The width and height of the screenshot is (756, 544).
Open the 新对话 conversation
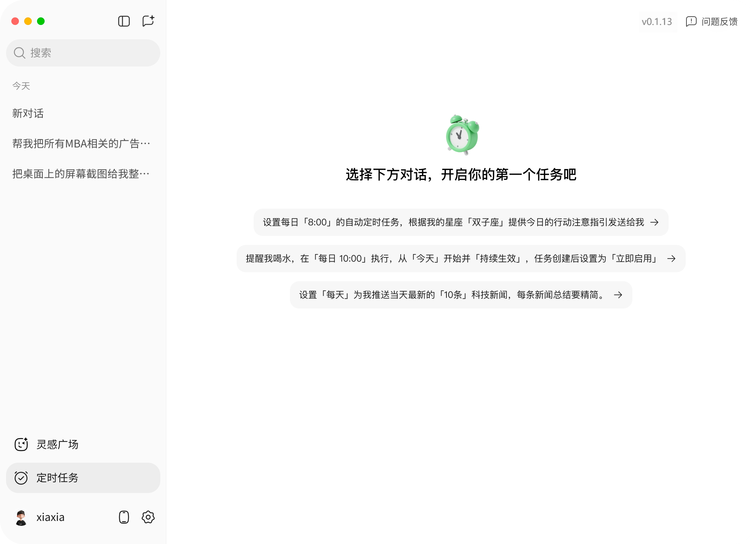pos(28,113)
